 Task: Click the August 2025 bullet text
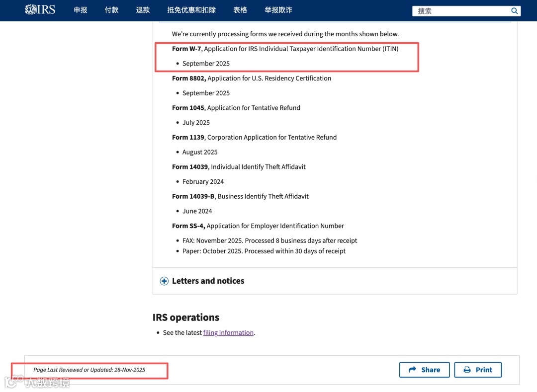pos(200,152)
